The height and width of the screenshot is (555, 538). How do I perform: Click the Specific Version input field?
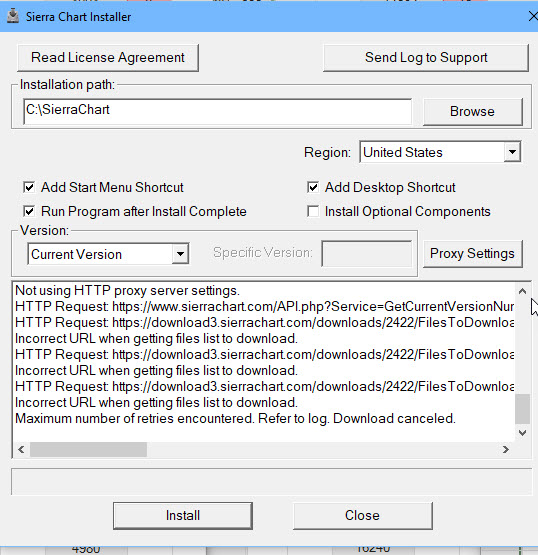pos(367,254)
